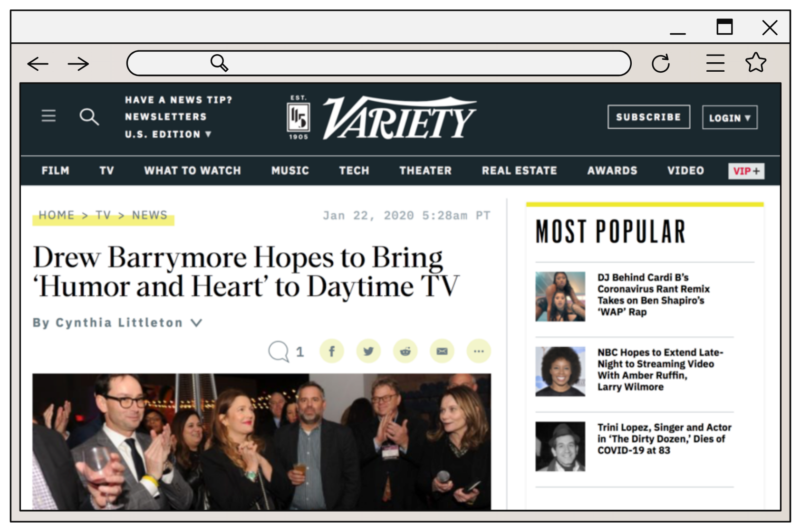Open the Tech section

(354, 171)
